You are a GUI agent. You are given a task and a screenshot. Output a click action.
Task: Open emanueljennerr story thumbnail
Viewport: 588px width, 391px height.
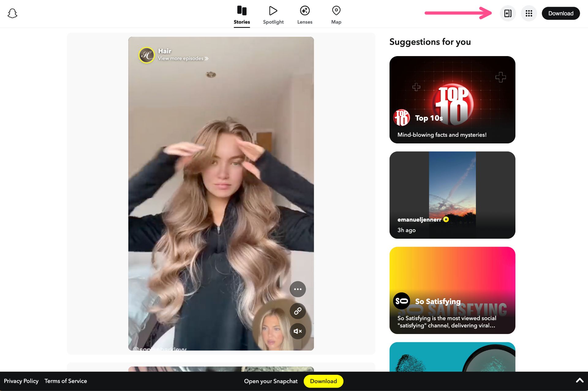point(452,195)
